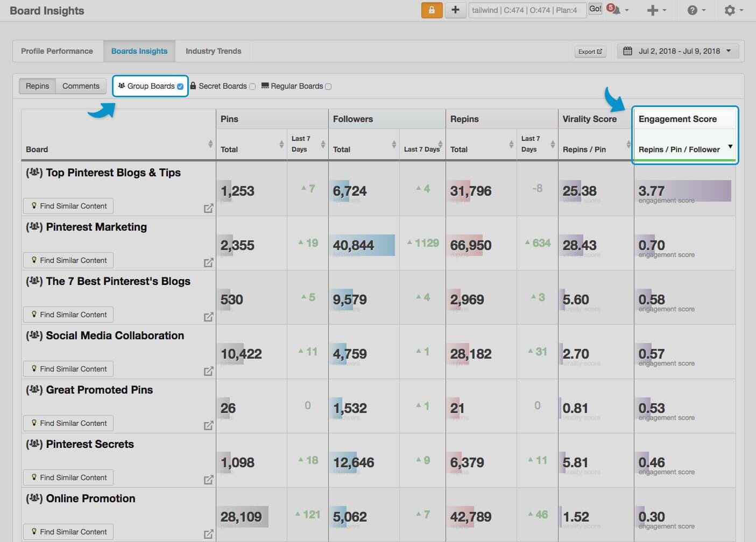Open the help question mark menu
Image resolution: width=756 pixels, height=542 pixels.
tap(696, 10)
